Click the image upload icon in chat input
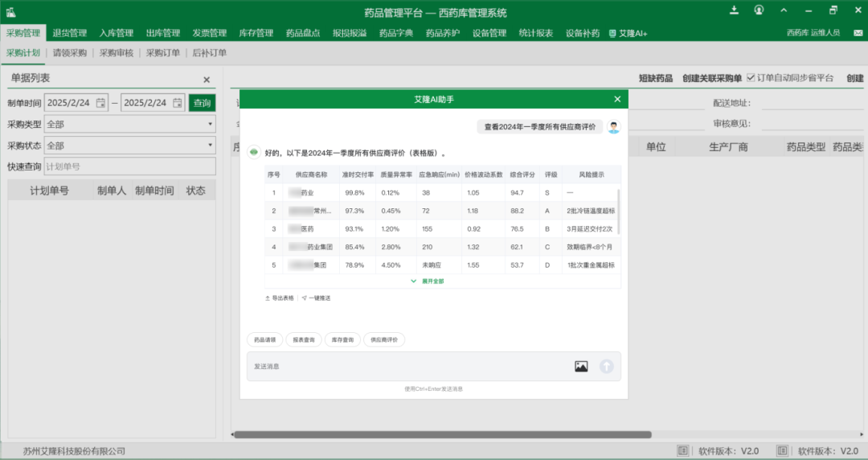Viewport: 868px width, 460px height. point(581,366)
